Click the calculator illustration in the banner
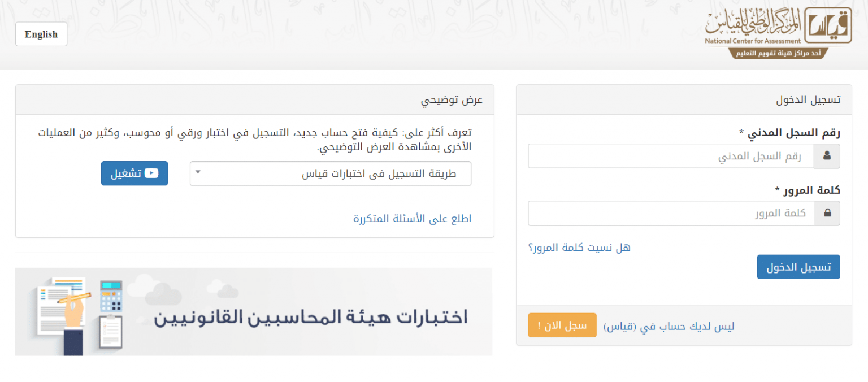This screenshot has height=382, width=868. 111,296
